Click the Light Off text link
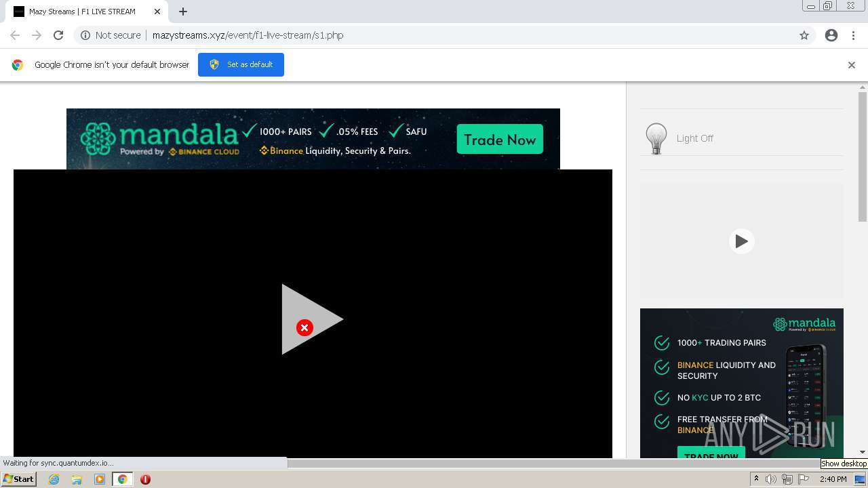The height and width of the screenshot is (488, 868). pos(695,138)
